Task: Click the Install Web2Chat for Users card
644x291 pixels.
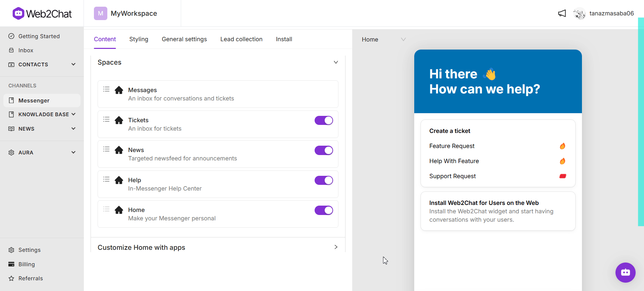Action: pyautogui.click(x=498, y=211)
